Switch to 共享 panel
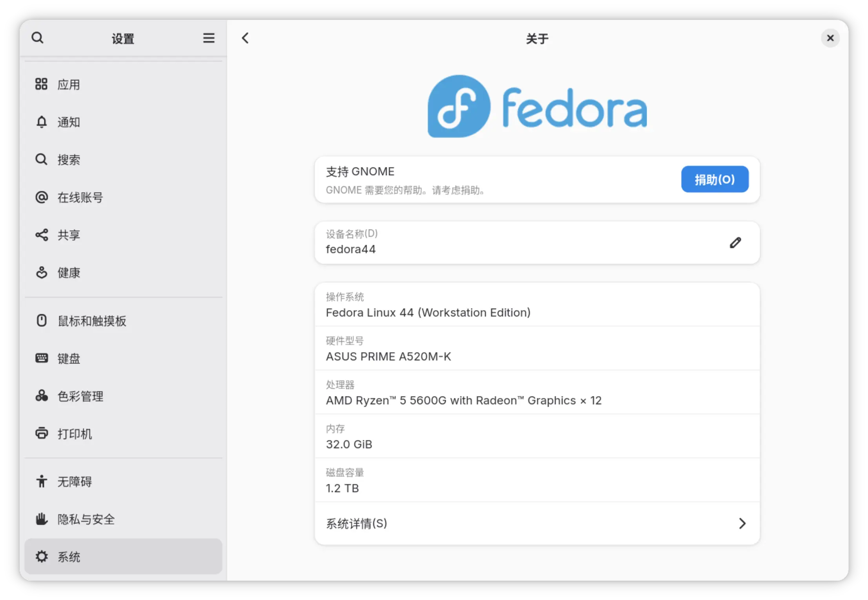 click(x=123, y=235)
